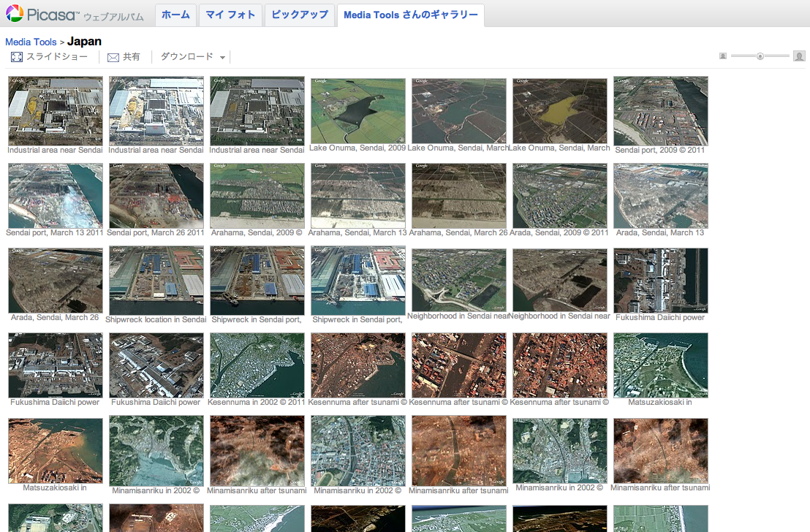Image resolution: width=810 pixels, height=532 pixels.
Task: Open the Sendai port, March 13 2011 photo
Action: click(x=56, y=196)
